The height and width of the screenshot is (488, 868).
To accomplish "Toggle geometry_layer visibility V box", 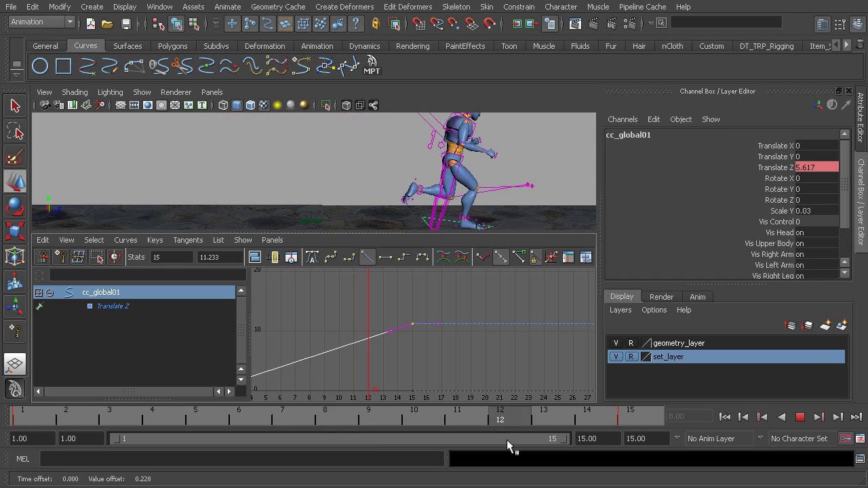I will pyautogui.click(x=616, y=343).
